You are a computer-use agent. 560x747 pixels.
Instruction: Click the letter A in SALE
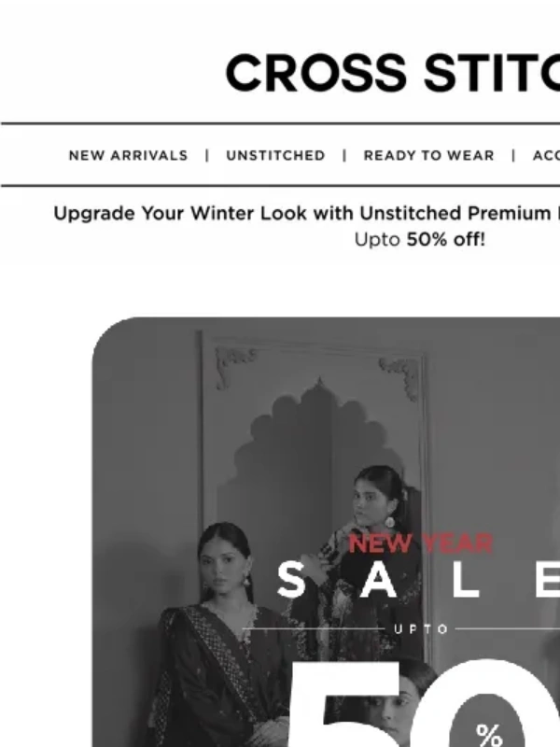coord(378,579)
